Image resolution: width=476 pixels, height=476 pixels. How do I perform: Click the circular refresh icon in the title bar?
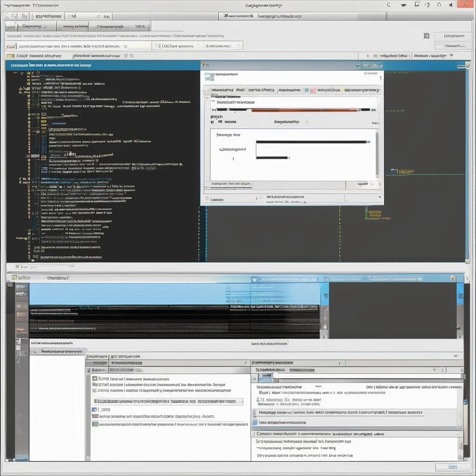point(389,5)
